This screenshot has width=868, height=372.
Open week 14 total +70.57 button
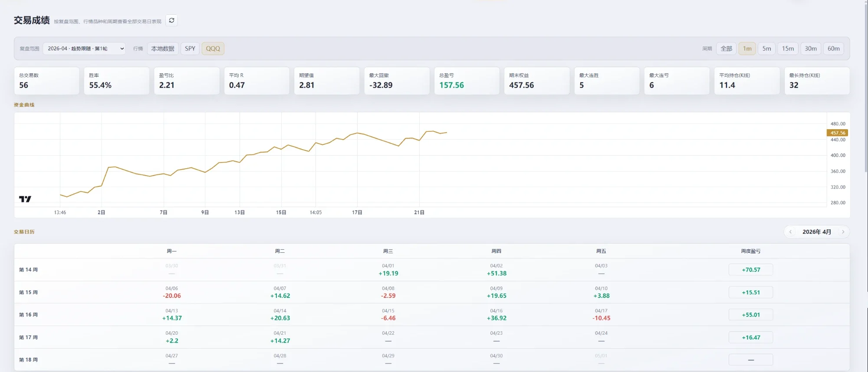(x=751, y=270)
